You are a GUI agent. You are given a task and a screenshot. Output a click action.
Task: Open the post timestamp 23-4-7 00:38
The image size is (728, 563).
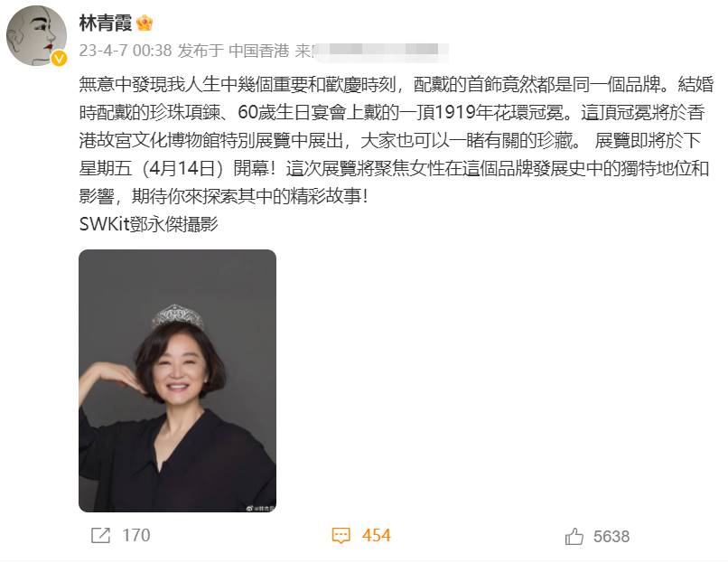click(126, 51)
